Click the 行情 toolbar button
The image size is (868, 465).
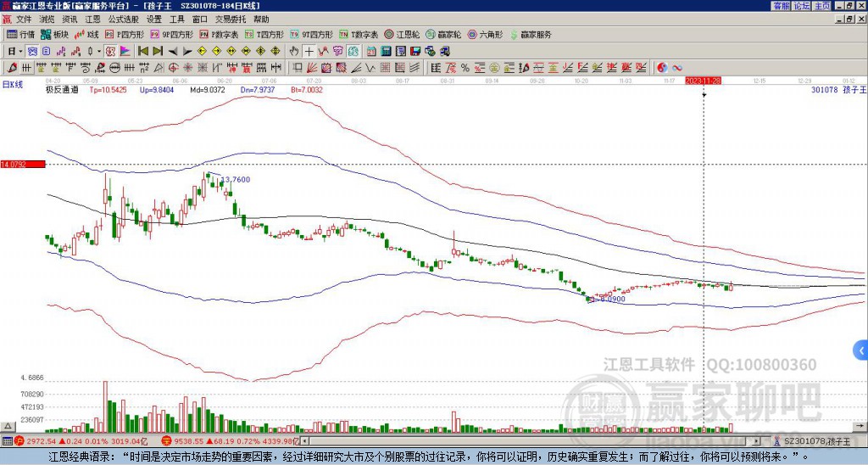pyautogui.click(x=21, y=34)
